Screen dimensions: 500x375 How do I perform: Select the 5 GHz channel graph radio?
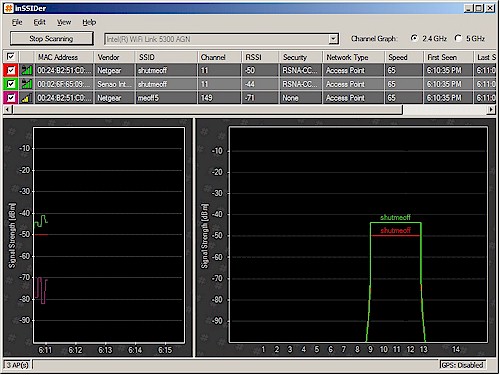click(x=458, y=38)
